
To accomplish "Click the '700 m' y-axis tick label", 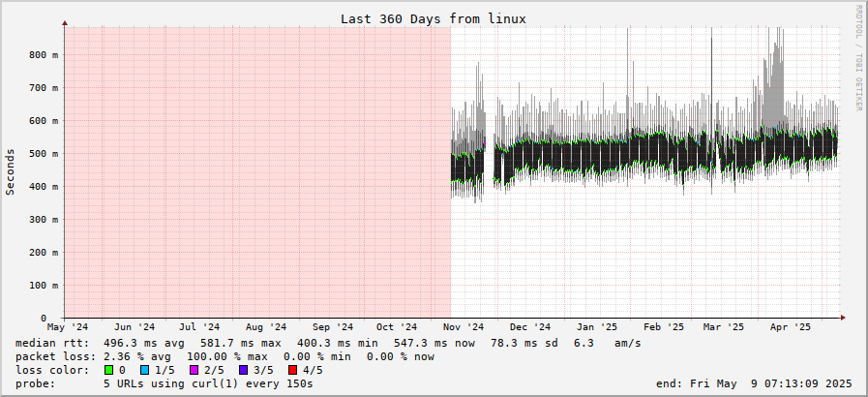I will pos(44,87).
